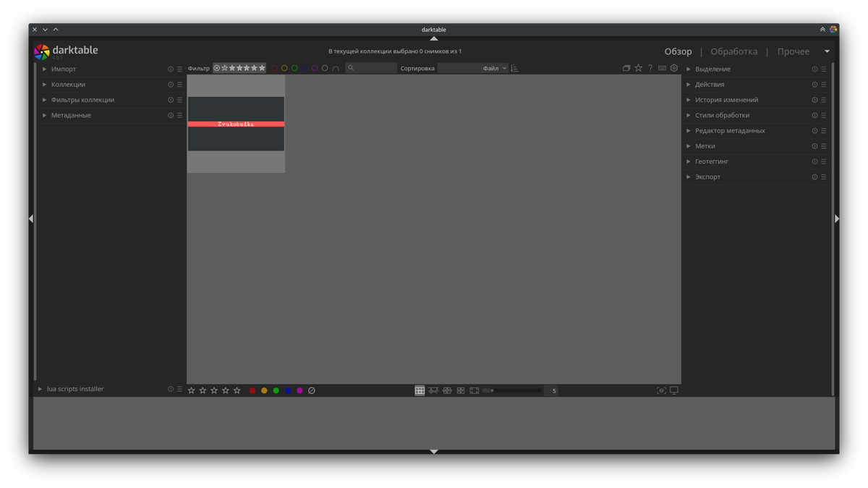868x488 pixels.
Task: Click the window shade-up icon in title bar
Action: pos(822,30)
